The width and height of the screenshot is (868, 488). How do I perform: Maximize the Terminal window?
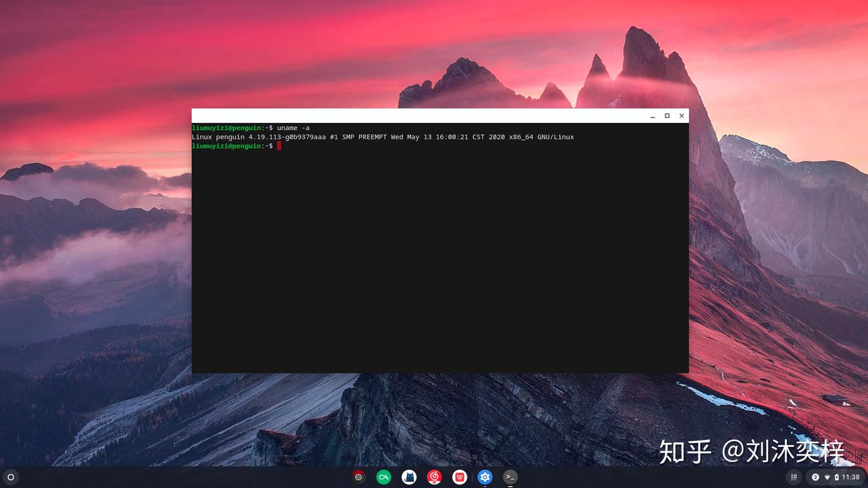[x=667, y=116]
